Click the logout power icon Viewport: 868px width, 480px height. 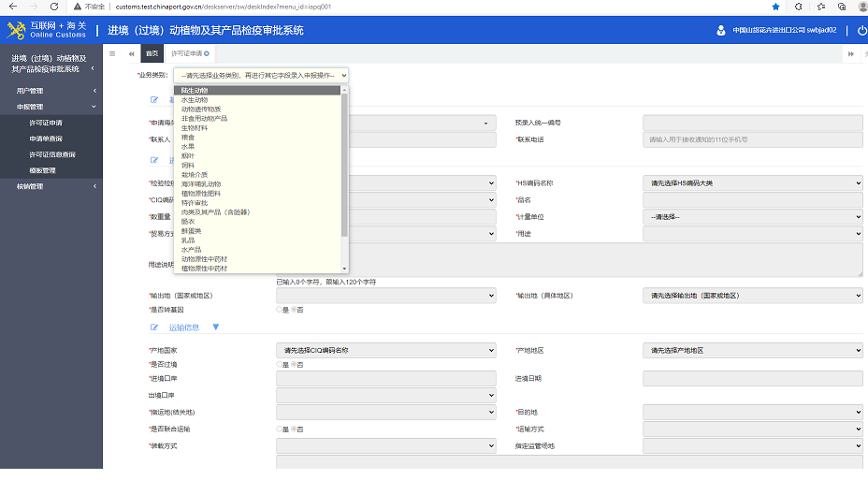tap(861, 31)
